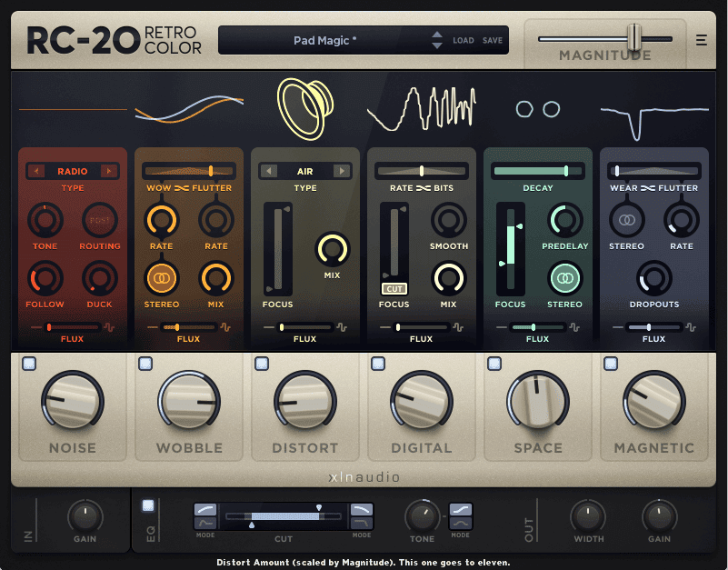Click the Space Decay slider
Viewport: 728px width, 570px height.
point(538,171)
